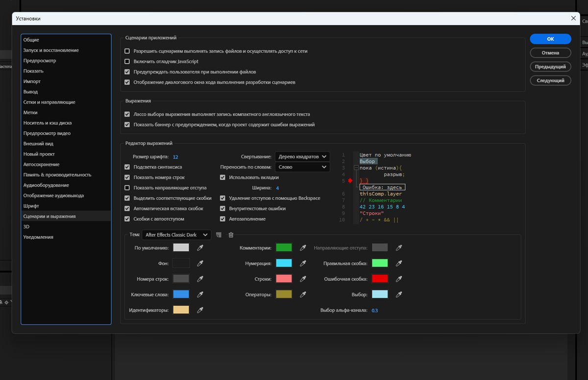The height and width of the screenshot is (380, 588).
Task: Click the Отмена button
Action: click(550, 52)
